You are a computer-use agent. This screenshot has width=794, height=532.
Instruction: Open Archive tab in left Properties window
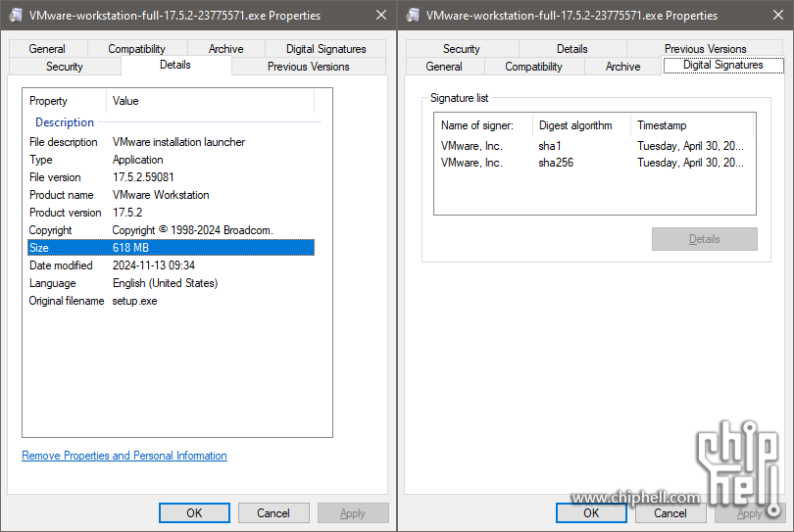pyautogui.click(x=225, y=49)
